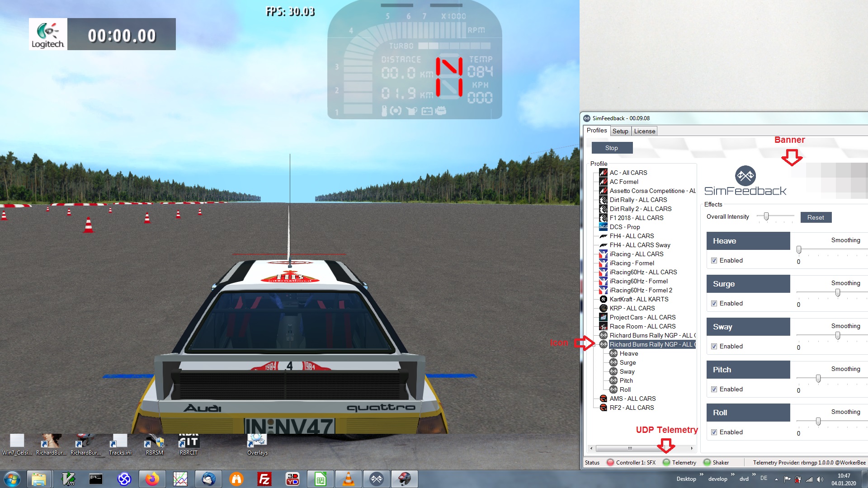Image resolution: width=868 pixels, height=488 pixels.
Task: Select the iRacing60Hz - Formel 2 profile
Action: [641, 290]
